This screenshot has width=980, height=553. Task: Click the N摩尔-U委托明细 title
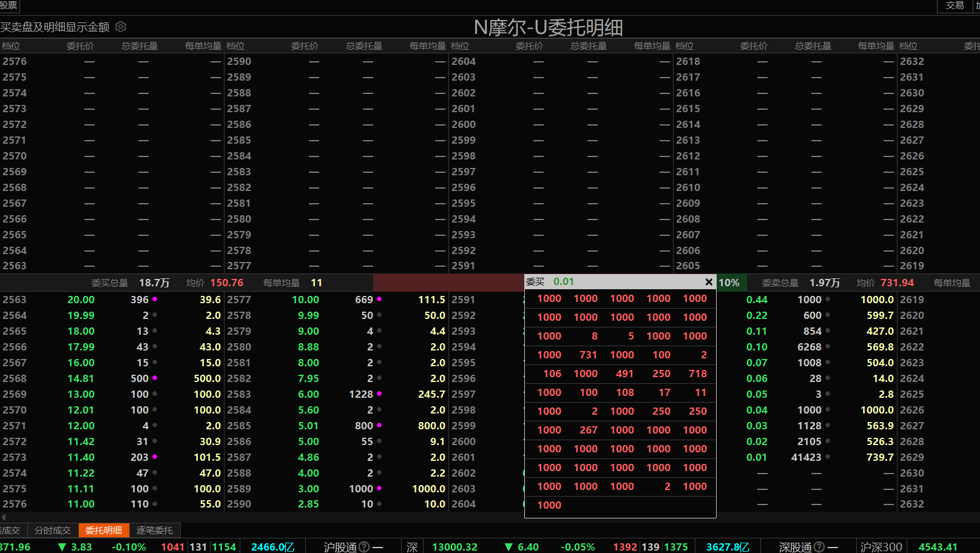pyautogui.click(x=548, y=27)
